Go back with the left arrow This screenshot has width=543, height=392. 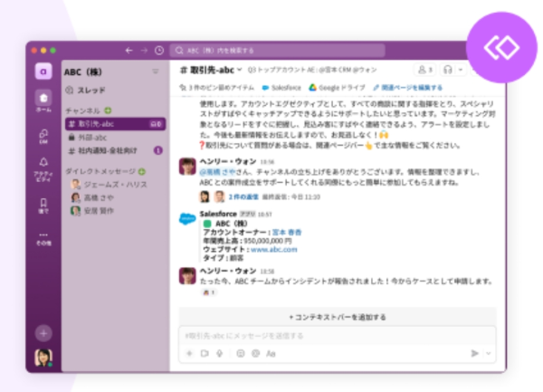point(129,51)
